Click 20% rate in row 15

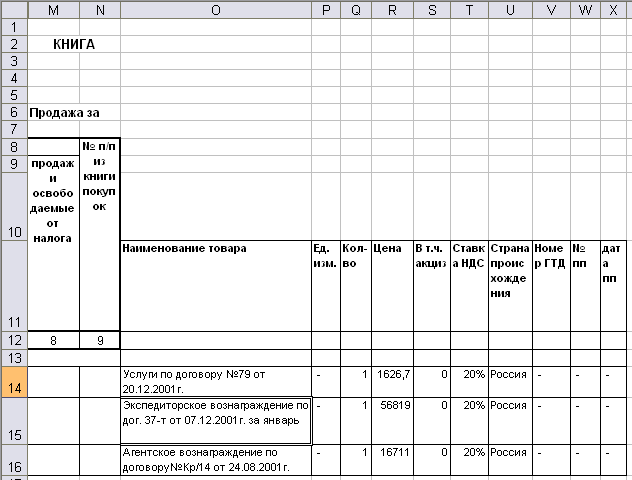[x=469, y=421]
